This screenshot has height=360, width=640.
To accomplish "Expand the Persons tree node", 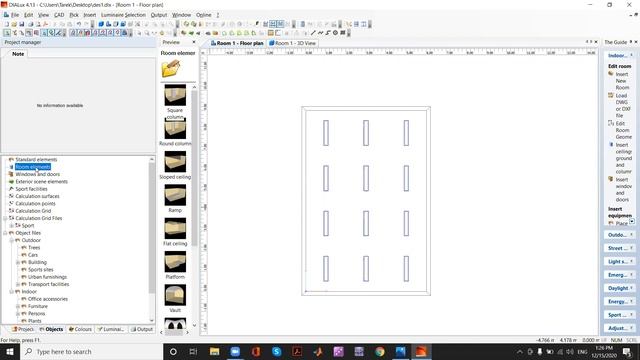I will coord(18,313).
